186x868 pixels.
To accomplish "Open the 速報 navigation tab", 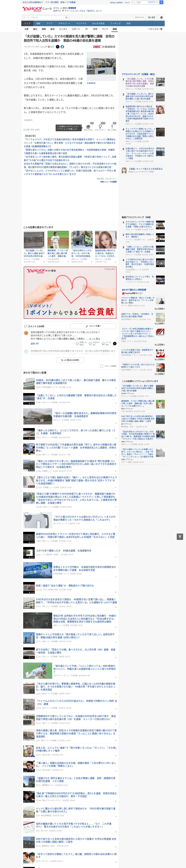I will [38, 24].
